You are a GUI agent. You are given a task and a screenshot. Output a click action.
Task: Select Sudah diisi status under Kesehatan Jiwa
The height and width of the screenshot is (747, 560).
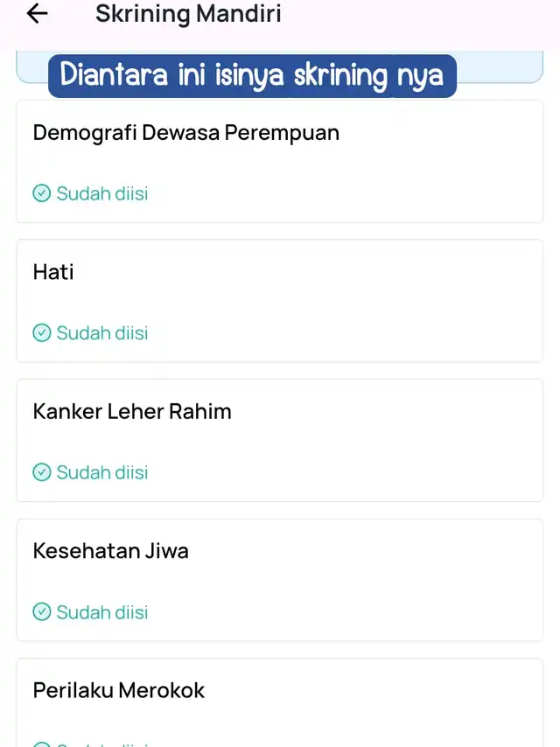(x=102, y=612)
